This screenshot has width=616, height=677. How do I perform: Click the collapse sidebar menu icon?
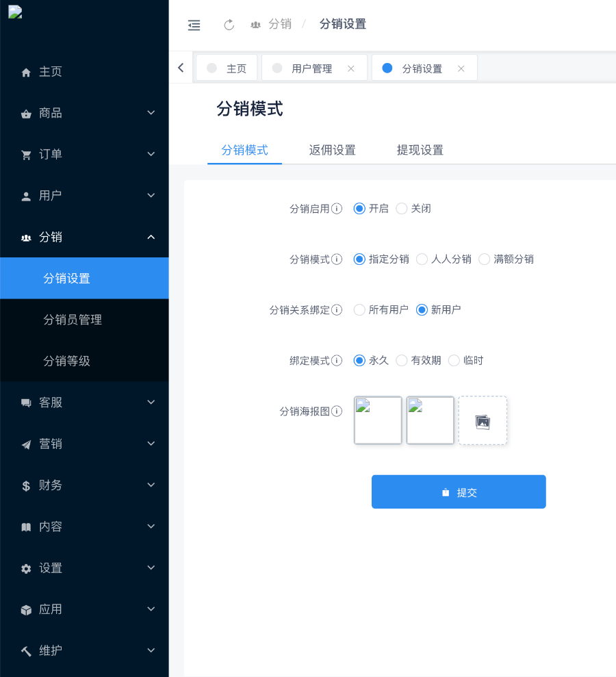tap(194, 25)
